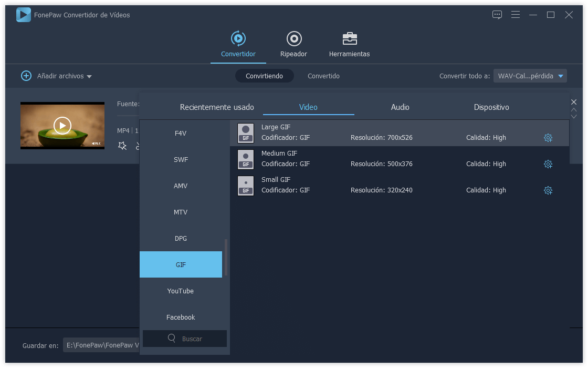
Task: Close the format selection panel
Action: point(574,102)
